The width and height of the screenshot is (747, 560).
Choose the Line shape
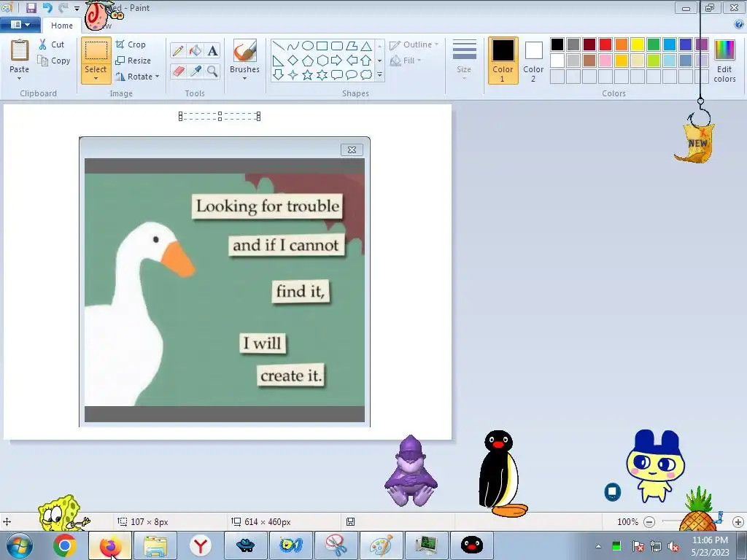[279, 46]
